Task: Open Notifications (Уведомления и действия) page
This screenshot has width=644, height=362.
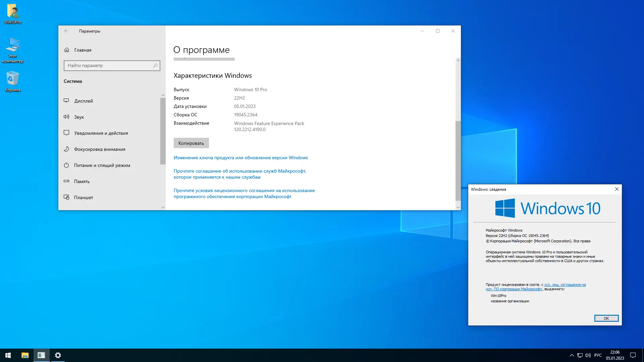Action: click(101, 133)
